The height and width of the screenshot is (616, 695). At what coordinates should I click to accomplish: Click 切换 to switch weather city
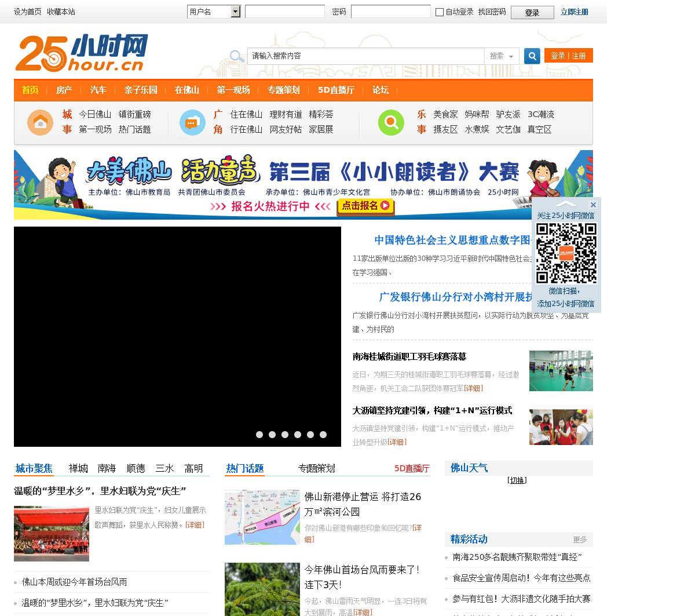517,480
